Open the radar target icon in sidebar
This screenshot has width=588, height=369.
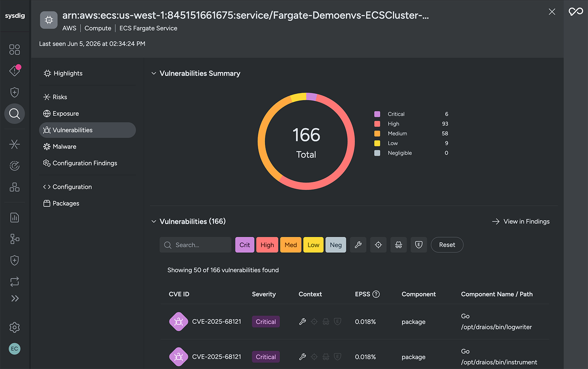coord(14,166)
